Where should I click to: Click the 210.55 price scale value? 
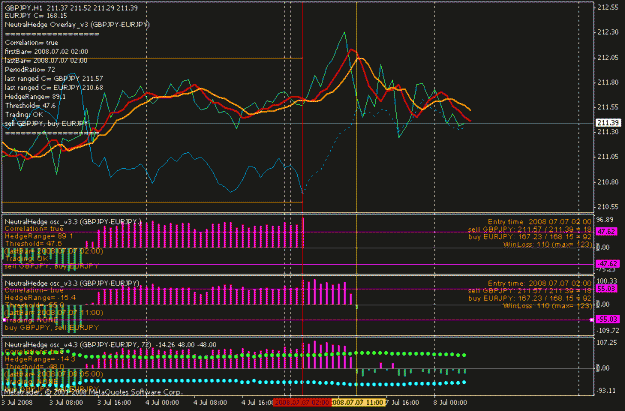607,207
